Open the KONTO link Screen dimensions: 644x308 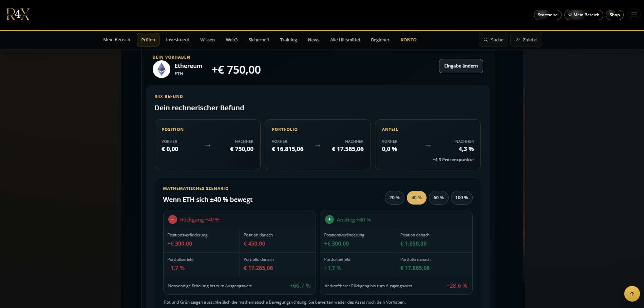click(409, 40)
